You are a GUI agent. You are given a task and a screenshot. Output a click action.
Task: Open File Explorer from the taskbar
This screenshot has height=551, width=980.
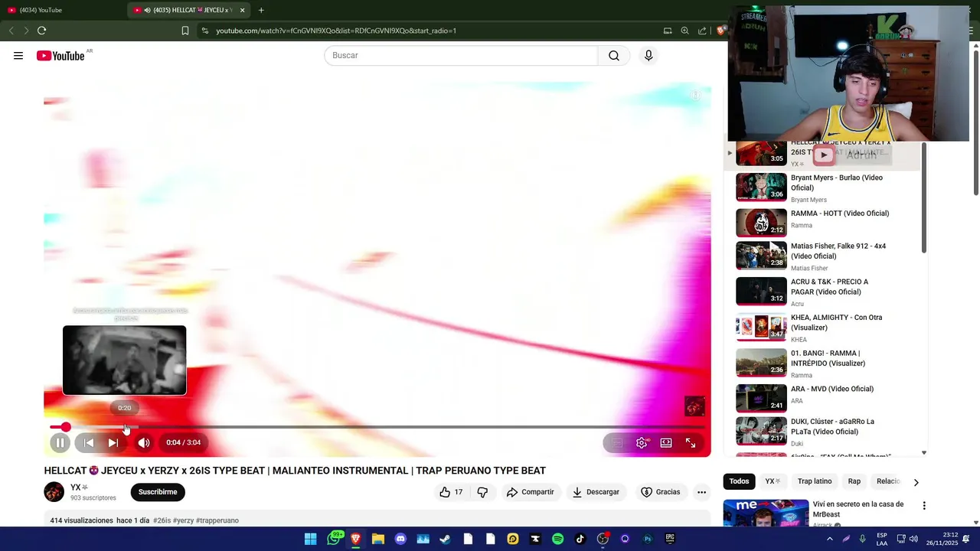point(378,539)
